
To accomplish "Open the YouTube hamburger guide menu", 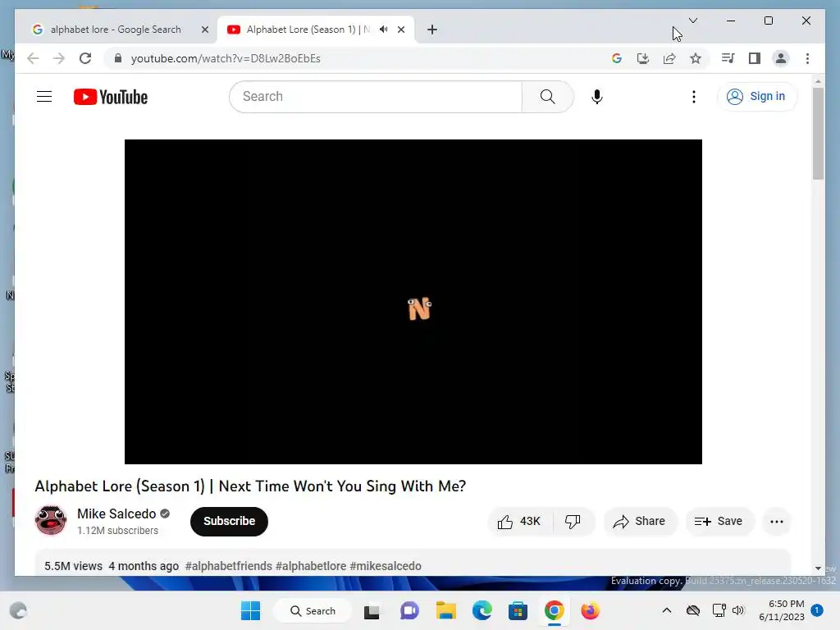I will (x=44, y=97).
